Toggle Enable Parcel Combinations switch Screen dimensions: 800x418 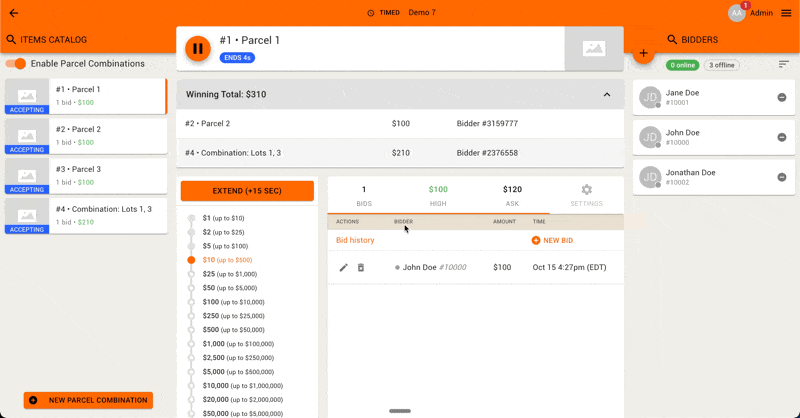click(x=16, y=64)
